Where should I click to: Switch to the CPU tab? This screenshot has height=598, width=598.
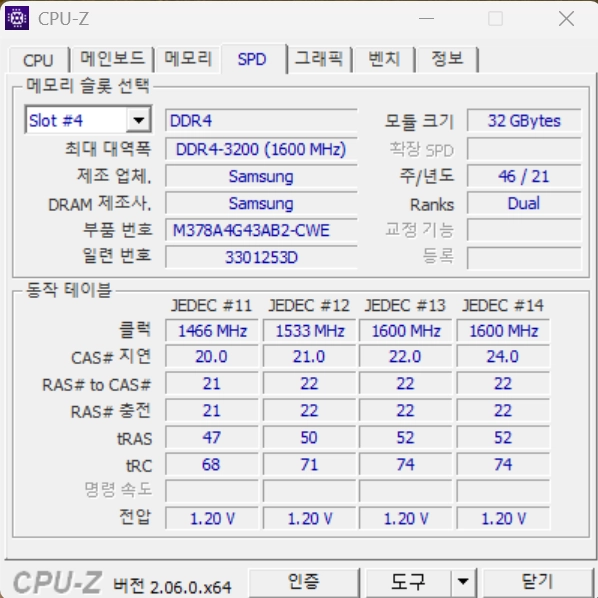click(38, 60)
